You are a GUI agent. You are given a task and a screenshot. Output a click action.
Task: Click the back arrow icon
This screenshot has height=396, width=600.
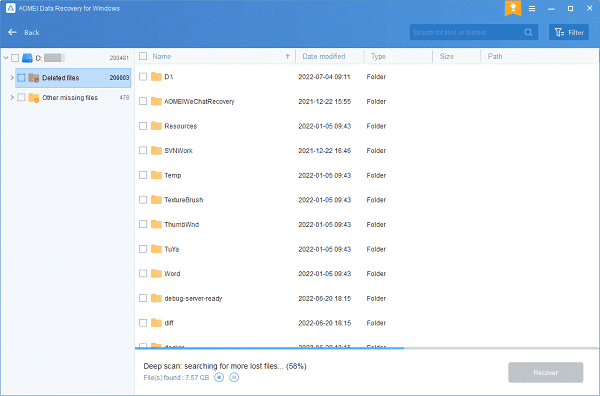point(13,32)
